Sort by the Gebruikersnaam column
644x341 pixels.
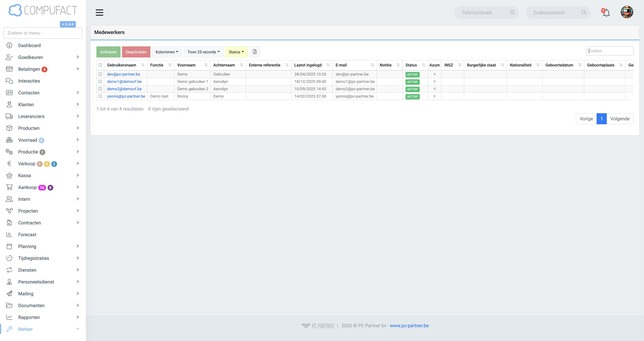pos(126,65)
